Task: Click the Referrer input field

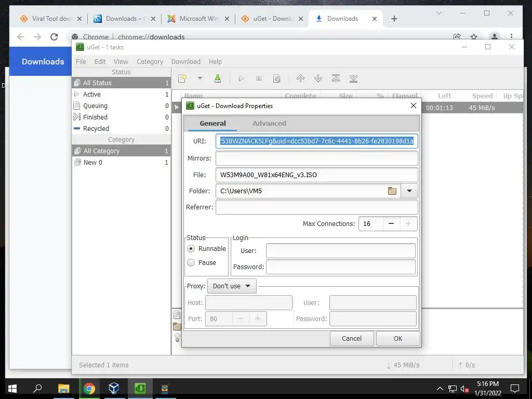Action: point(316,207)
